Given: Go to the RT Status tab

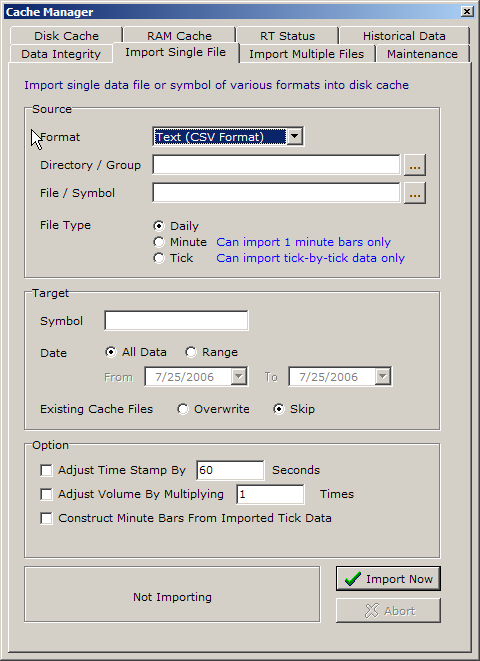Looking at the screenshot, I should click(287, 36).
